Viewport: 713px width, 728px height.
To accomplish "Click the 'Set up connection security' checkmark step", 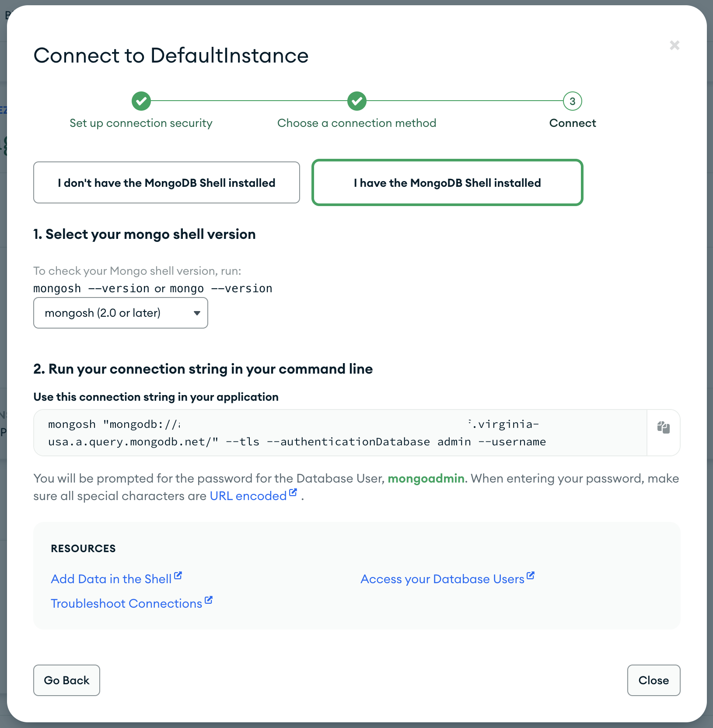I will [141, 101].
